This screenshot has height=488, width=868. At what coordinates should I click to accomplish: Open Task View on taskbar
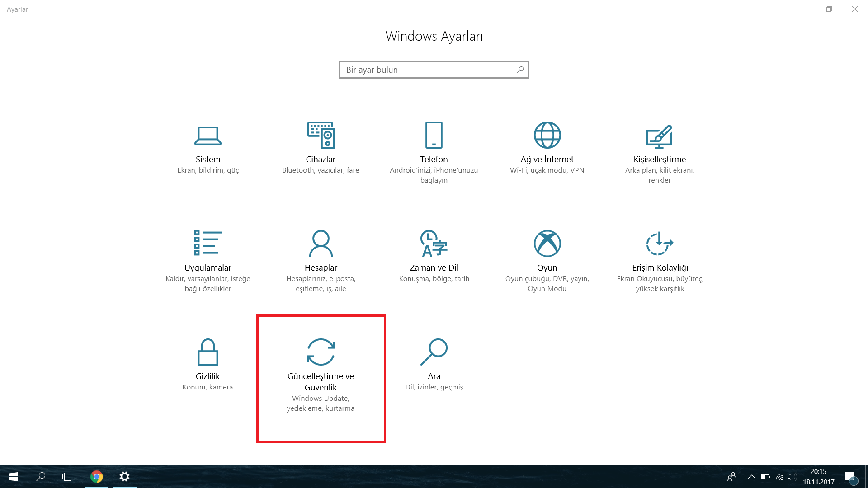tap(68, 477)
